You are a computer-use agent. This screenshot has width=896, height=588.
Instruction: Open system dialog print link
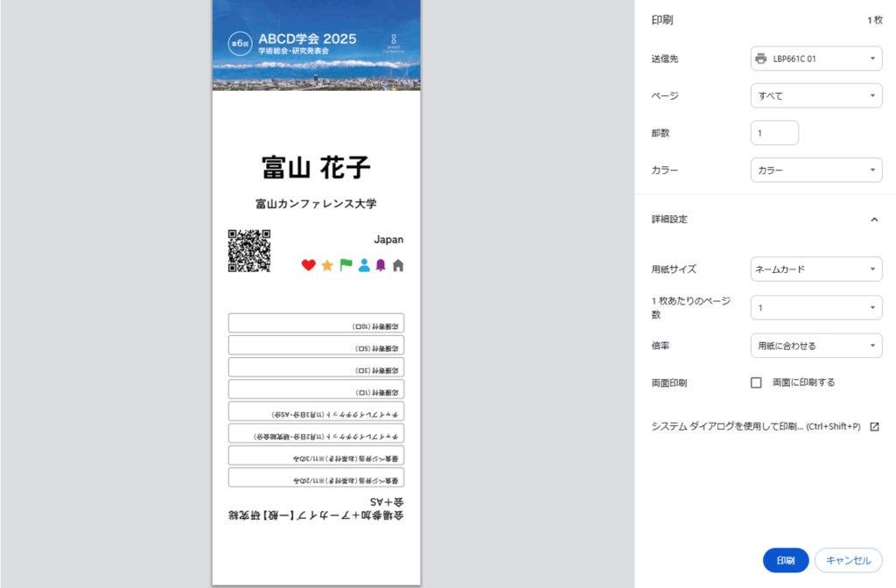pyautogui.click(x=756, y=426)
